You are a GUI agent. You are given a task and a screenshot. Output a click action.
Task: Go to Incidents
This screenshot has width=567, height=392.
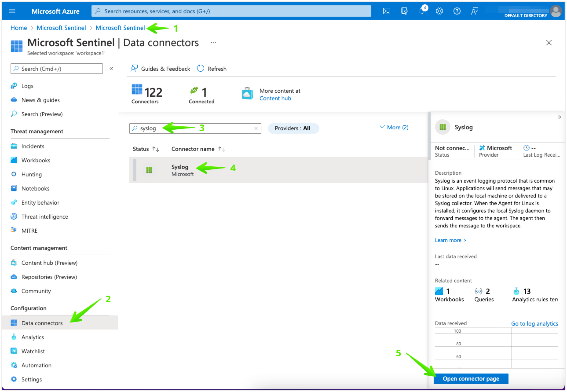[33, 146]
